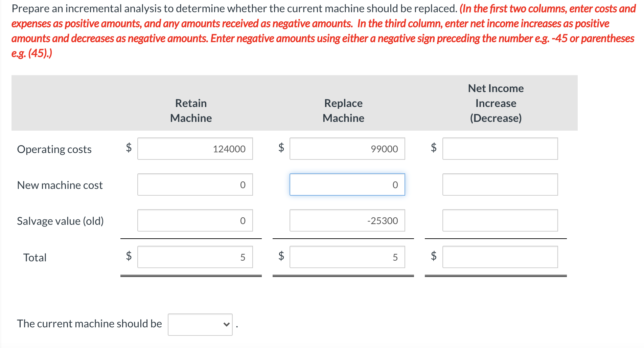The height and width of the screenshot is (348, 644).
Task: Click the Total Retain Machine field showing 5
Action: tap(195, 257)
